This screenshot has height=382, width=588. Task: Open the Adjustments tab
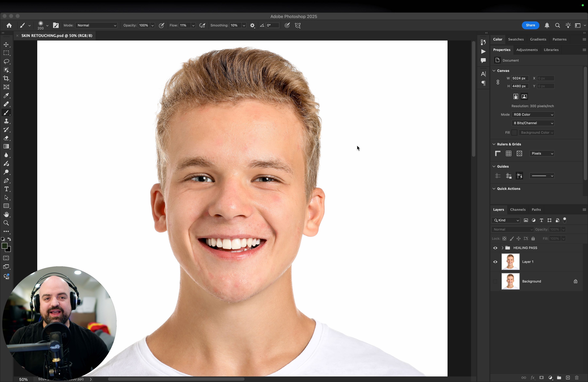coord(527,50)
